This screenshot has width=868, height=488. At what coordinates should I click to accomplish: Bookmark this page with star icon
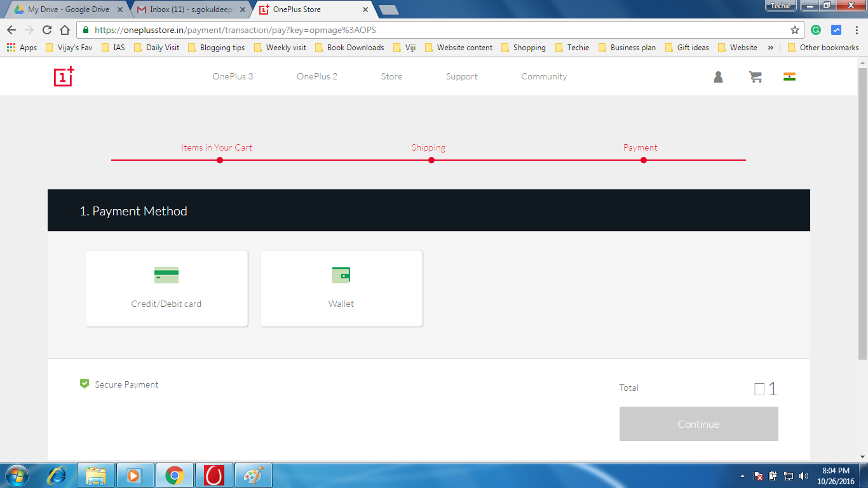tap(794, 30)
